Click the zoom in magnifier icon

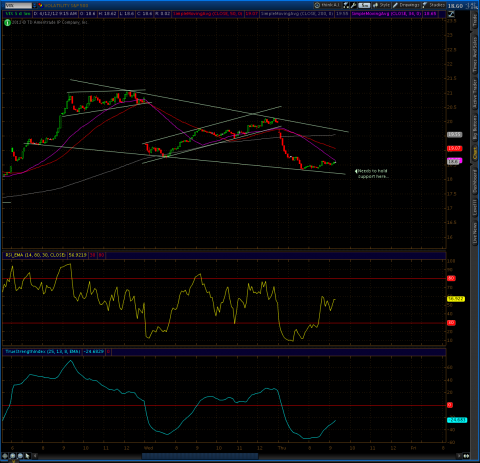coord(13,456)
